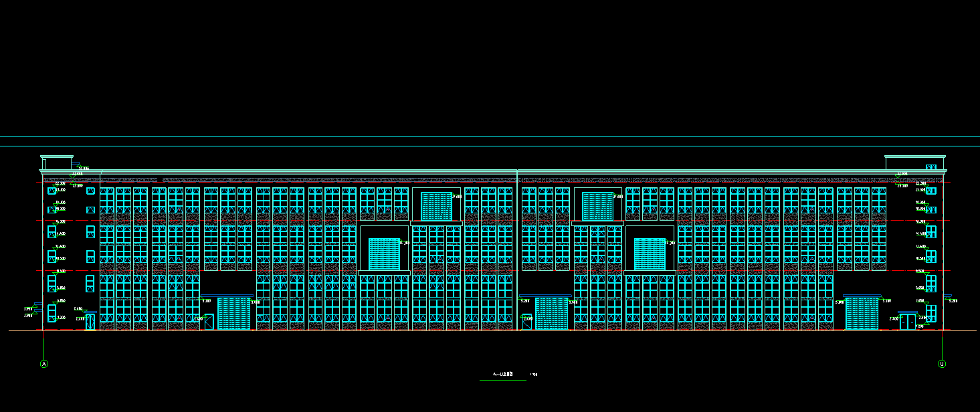
Task: Pick the top-floor louver panel left of center
Action: click(436, 206)
